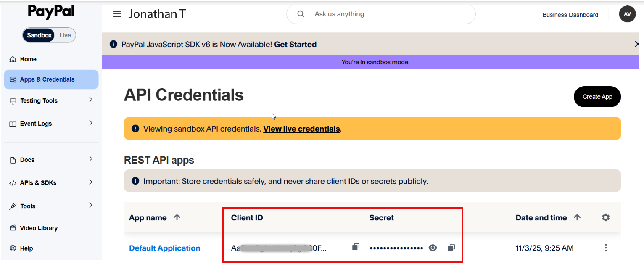Open Video Library from sidebar
The height and width of the screenshot is (272, 644).
click(x=39, y=228)
